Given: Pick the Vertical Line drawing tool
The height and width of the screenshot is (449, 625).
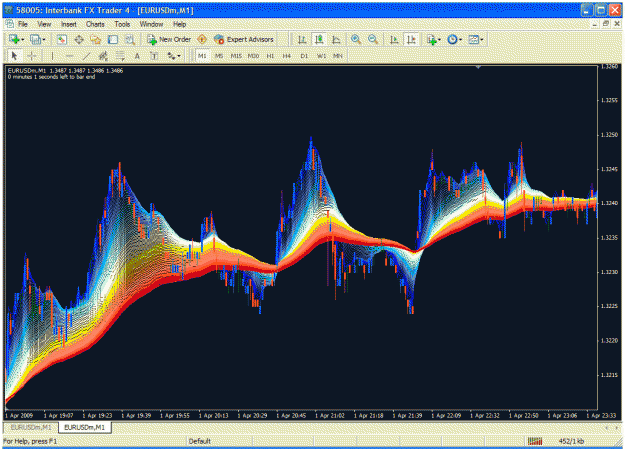Looking at the screenshot, I should (x=52, y=56).
